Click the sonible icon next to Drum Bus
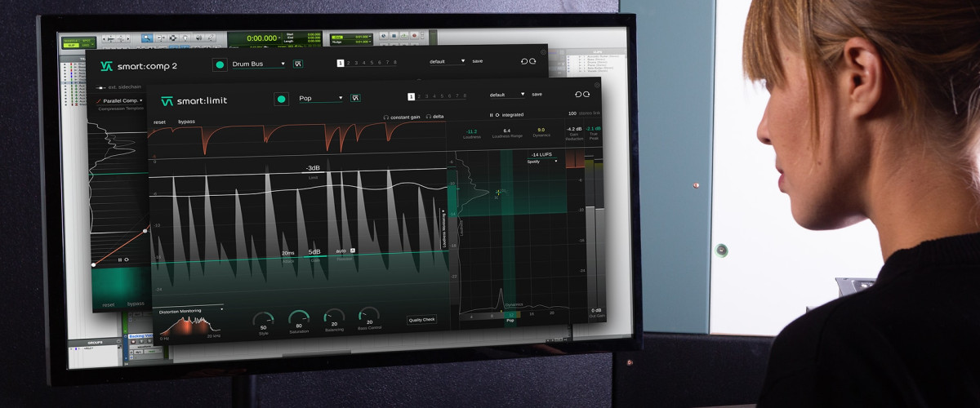Image resolution: width=980 pixels, height=408 pixels. (298, 64)
